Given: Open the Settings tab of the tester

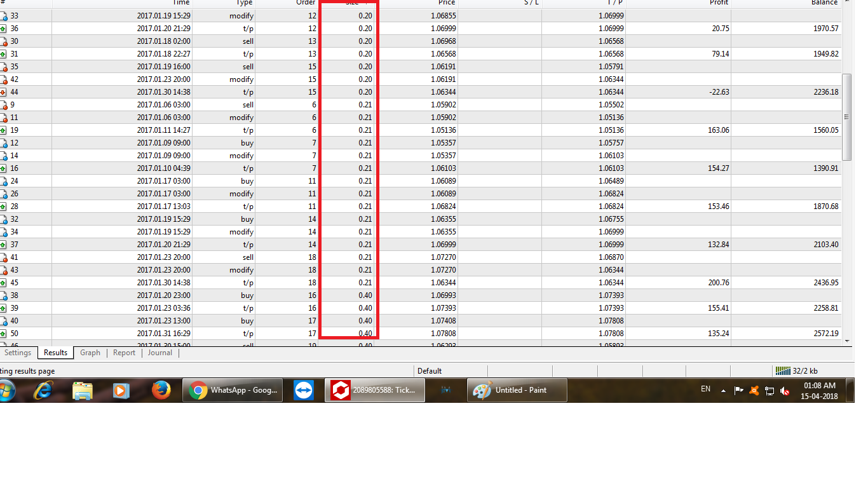Looking at the screenshot, I should coord(18,353).
